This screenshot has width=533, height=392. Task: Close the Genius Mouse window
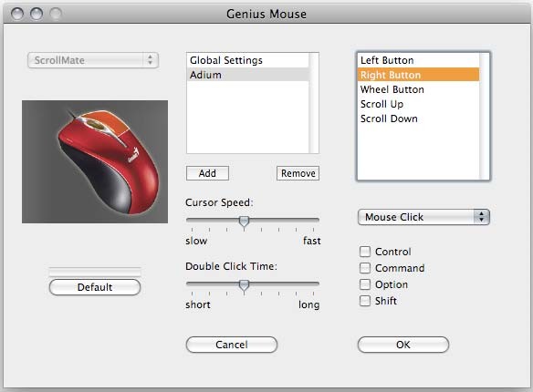click(x=17, y=14)
